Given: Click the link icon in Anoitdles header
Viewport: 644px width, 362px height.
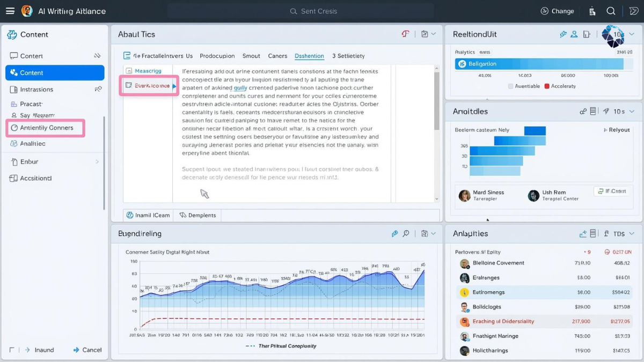Looking at the screenshot, I should pos(583,111).
